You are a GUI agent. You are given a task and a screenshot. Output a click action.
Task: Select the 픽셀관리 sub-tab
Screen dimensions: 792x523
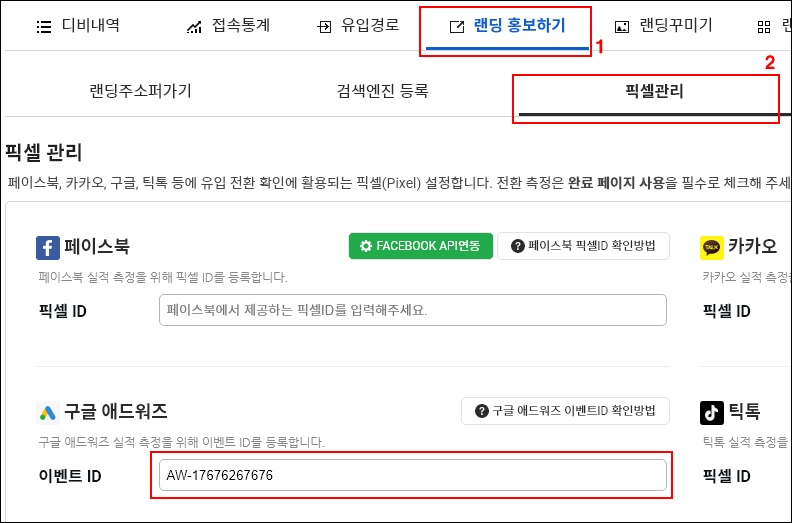(645, 91)
